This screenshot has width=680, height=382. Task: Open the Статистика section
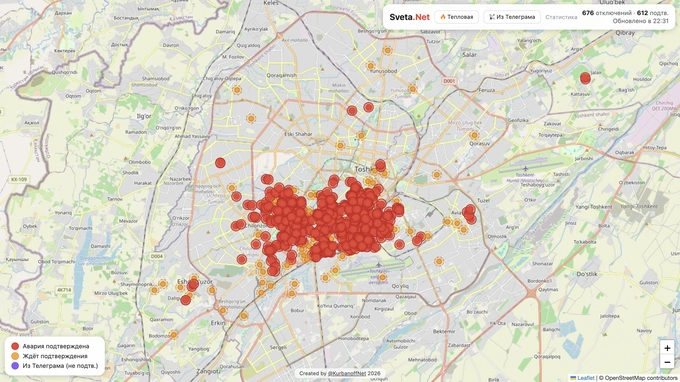561,17
